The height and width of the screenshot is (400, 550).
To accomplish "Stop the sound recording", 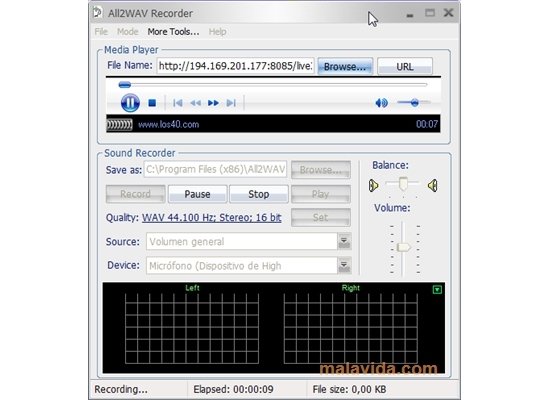I will click(x=259, y=194).
